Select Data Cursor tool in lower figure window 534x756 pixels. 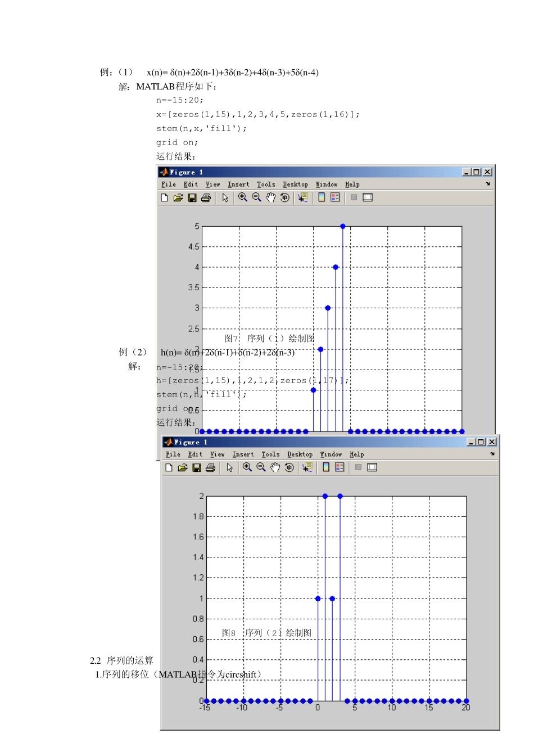coord(307,467)
